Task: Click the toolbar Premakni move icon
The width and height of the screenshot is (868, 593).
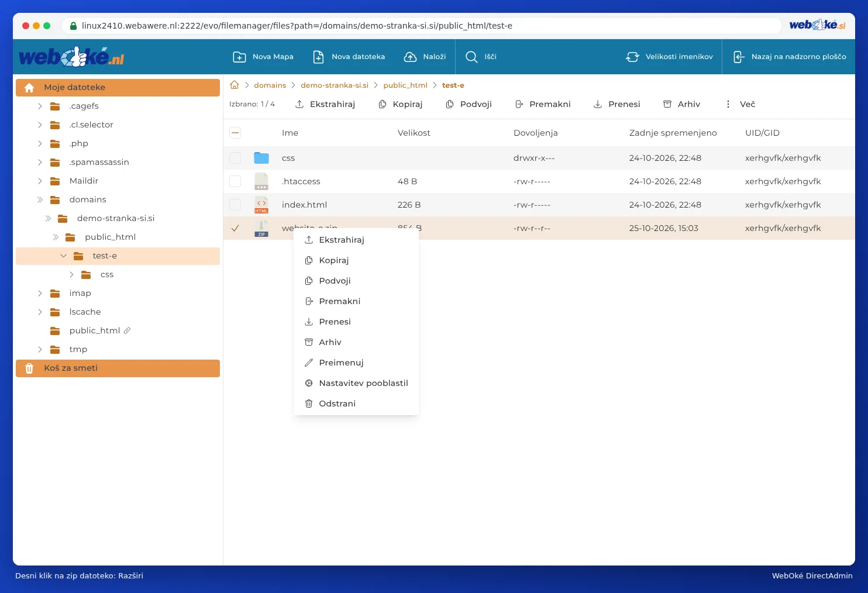Action: coord(519,104)
